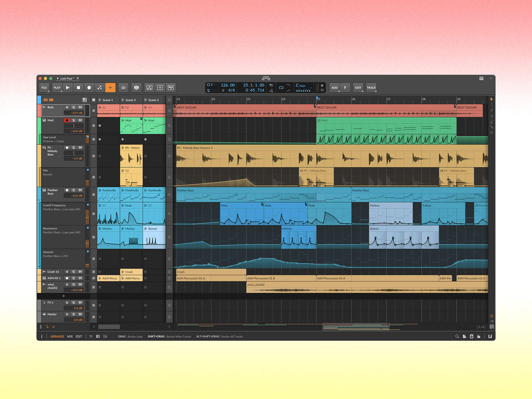This screenshot has height=399, width=532.
Task: Launch the Scene 1 header
Action: [x=108, y=100]
